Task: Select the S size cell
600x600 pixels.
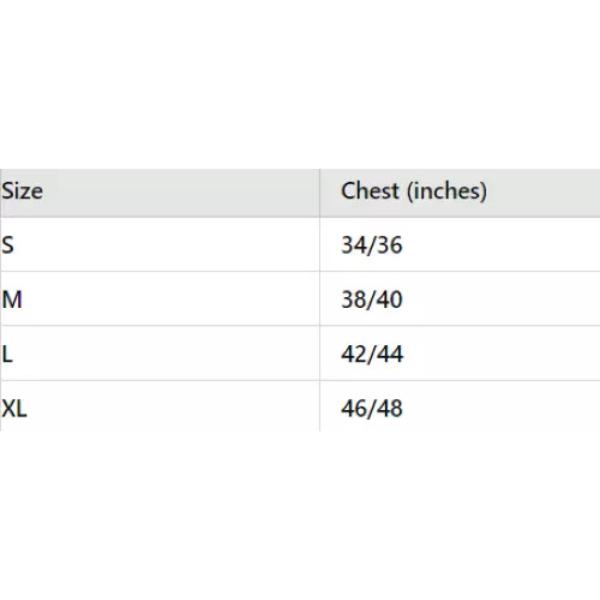Action: point(160,245)
